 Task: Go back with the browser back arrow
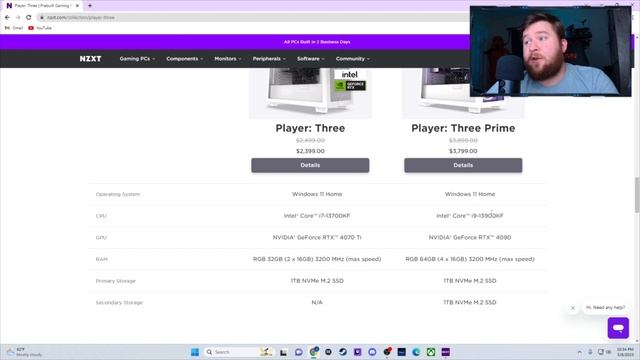[x=7, y=18]
